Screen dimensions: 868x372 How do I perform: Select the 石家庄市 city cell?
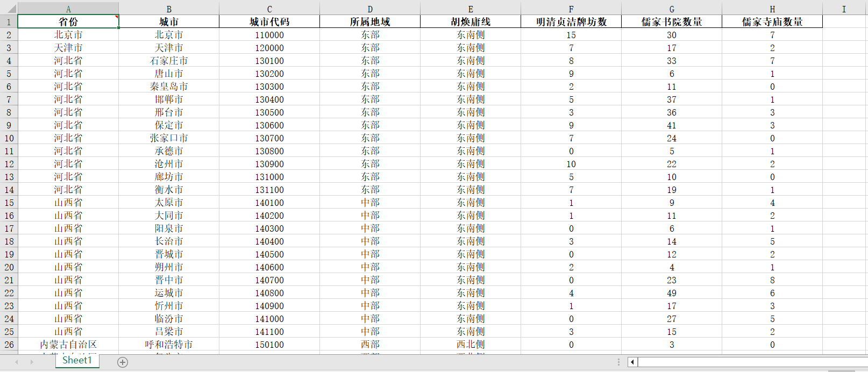169,61
